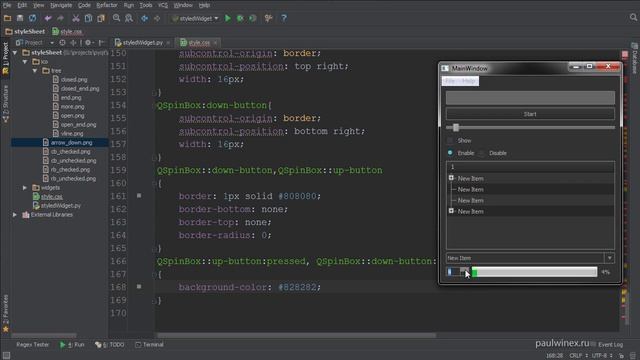Select arrow_down.png in project tree

71,143
